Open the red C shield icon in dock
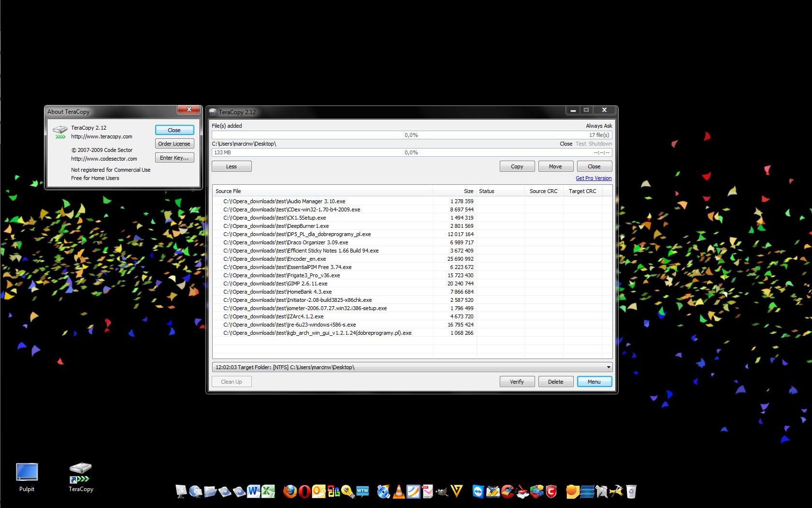The width and height of the screenshot is (812, 508). [x=551, y=492]
